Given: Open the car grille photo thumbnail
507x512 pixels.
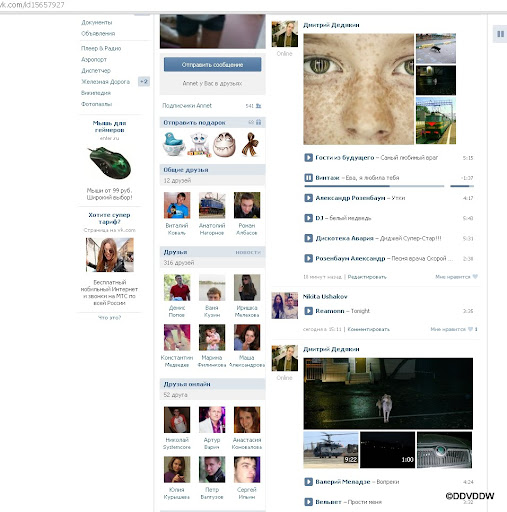Looking at the screenshot, I should pyautogui.click(x=445, y=450).
